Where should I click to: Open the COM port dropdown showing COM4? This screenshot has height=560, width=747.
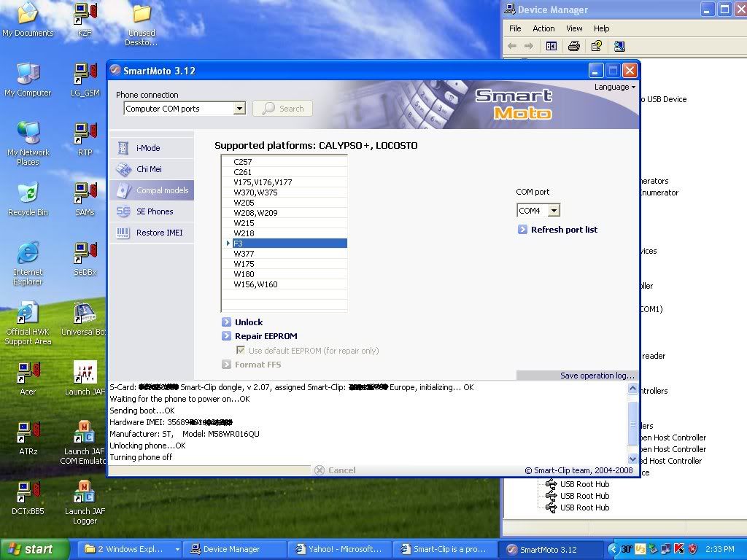pos(554,210)
